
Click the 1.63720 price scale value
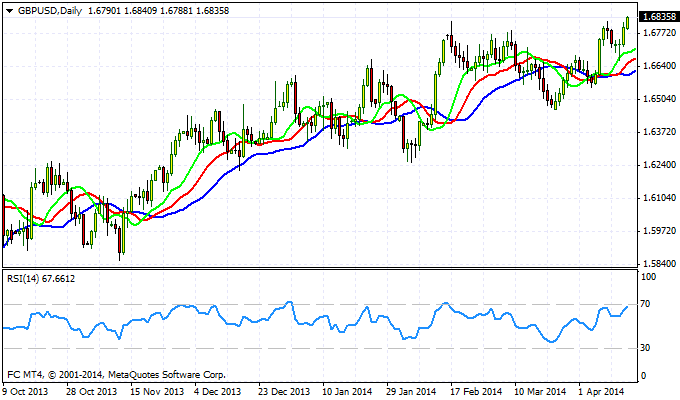tap(660, 132)
